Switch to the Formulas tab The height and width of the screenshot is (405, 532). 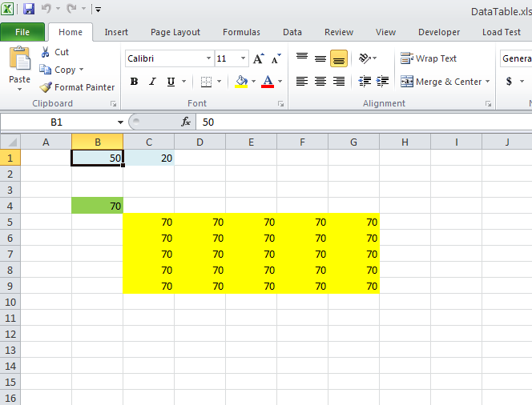pyautogui.click(x=241, y=32)
